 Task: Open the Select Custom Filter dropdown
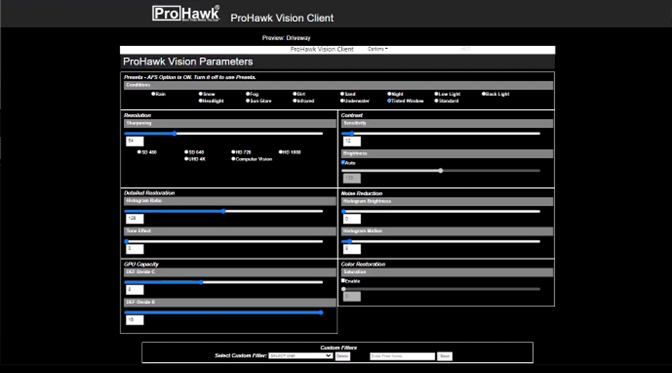[x=300, y=355]
